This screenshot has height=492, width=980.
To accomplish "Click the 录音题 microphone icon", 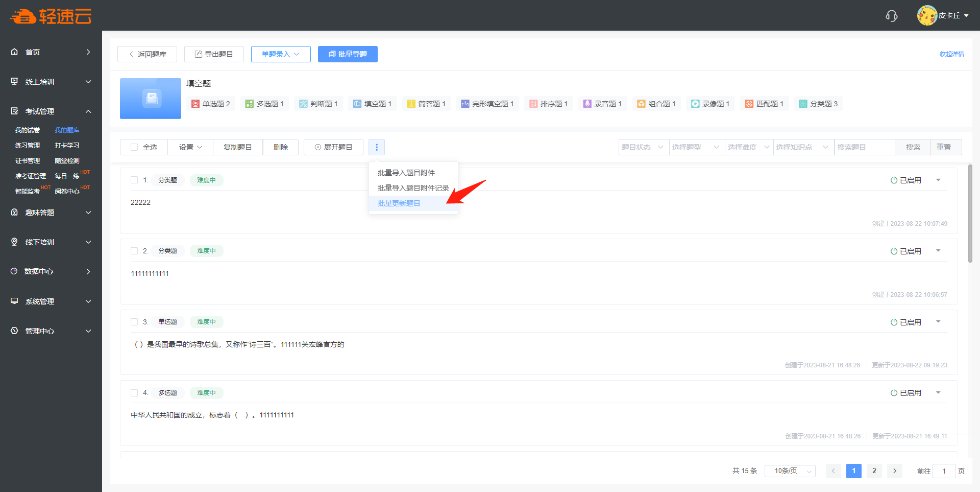I will [587, 104].
